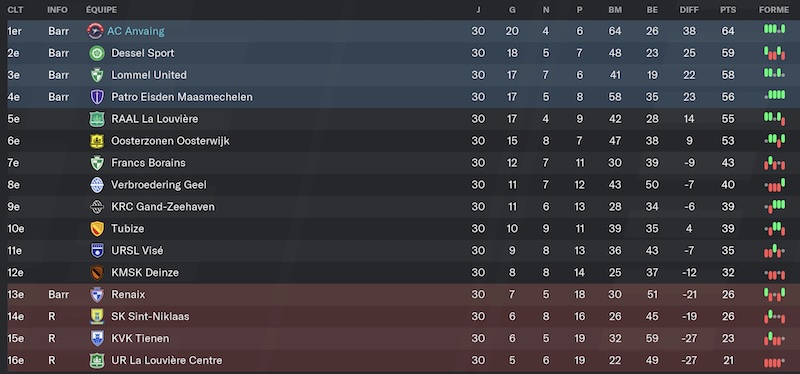
Task: Click the Patro Eisden Maasmechelen crest icon
Action: point(97,97)
